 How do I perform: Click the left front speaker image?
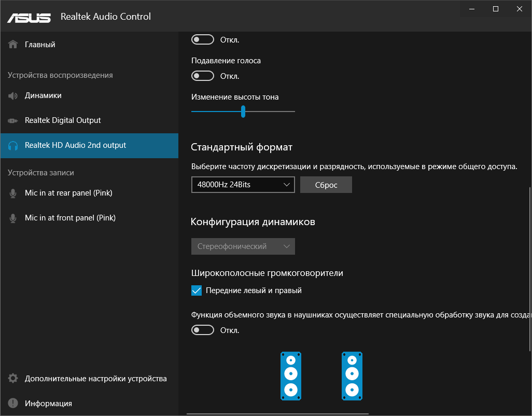(291, 376)
